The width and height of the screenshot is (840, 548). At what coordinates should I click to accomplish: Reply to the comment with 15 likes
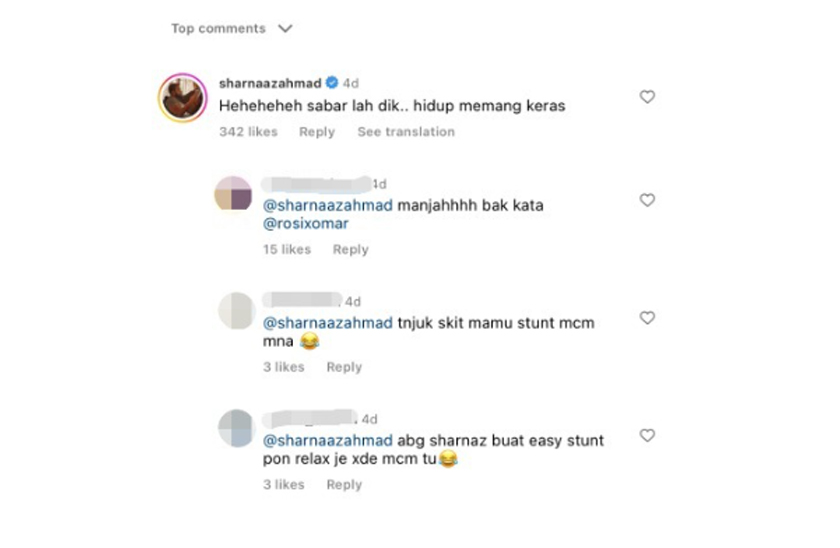pos(350,250)
